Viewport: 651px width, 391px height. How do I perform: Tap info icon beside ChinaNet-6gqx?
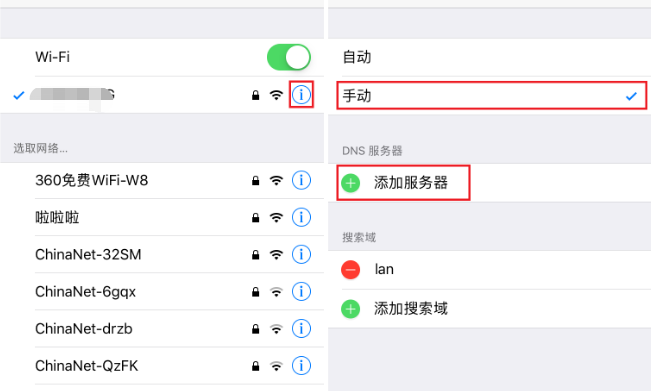point(301,291)
